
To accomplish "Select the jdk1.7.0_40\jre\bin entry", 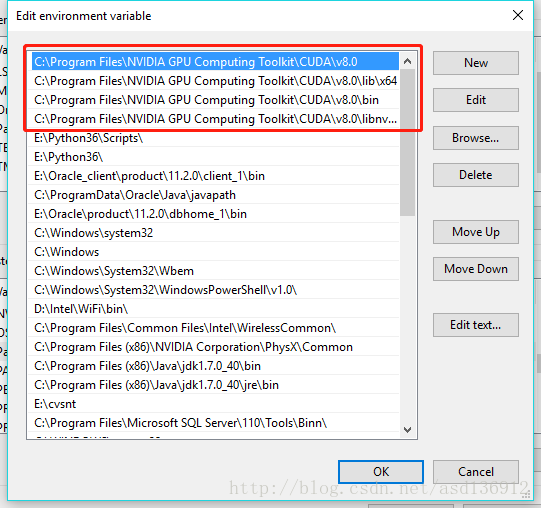I will pos(214,384).
